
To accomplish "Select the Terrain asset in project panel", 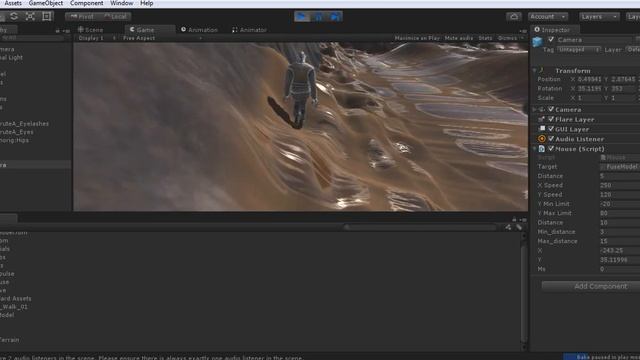I will pos(10,340).
